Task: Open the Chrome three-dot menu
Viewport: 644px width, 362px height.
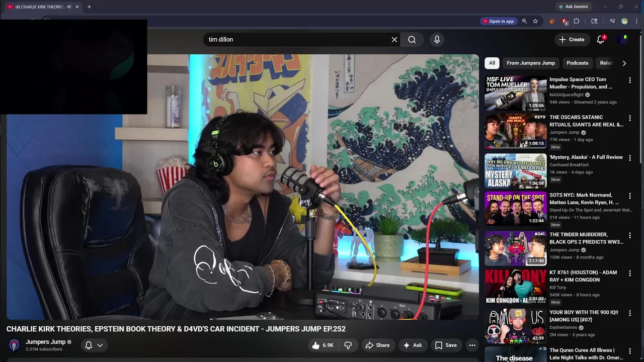Action: [636, 21]
